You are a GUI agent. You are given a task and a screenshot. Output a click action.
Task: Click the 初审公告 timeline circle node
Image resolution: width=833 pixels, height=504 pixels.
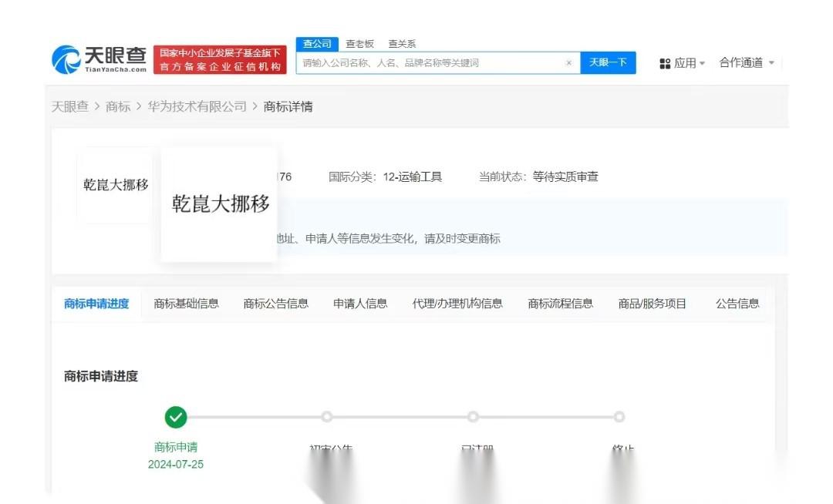pyautogui.click(x=327, y=417)
